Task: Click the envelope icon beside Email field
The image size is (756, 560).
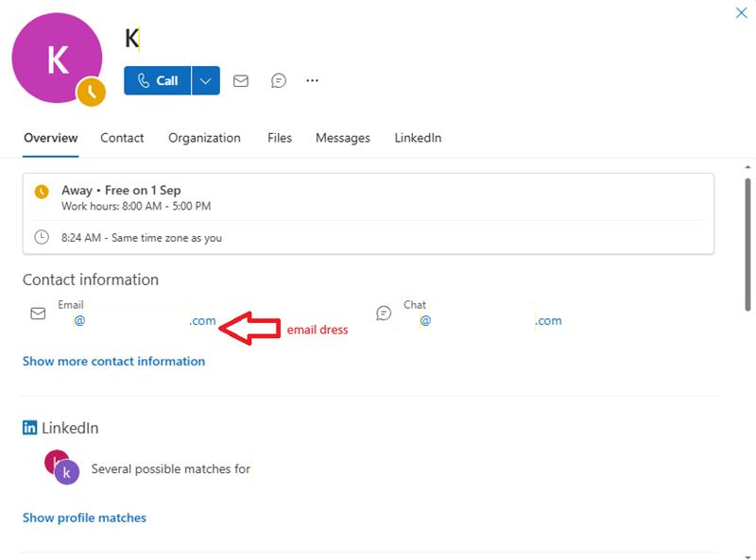Action: pos(38,314)
